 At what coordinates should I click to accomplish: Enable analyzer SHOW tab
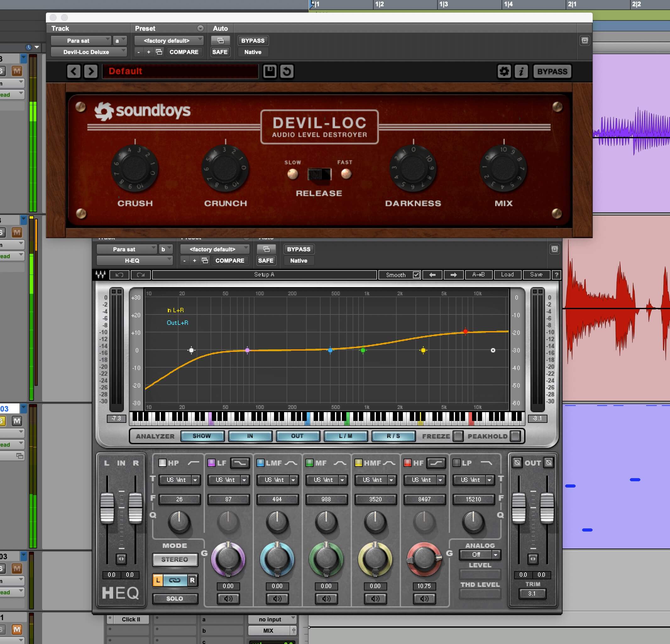(202, 436)
